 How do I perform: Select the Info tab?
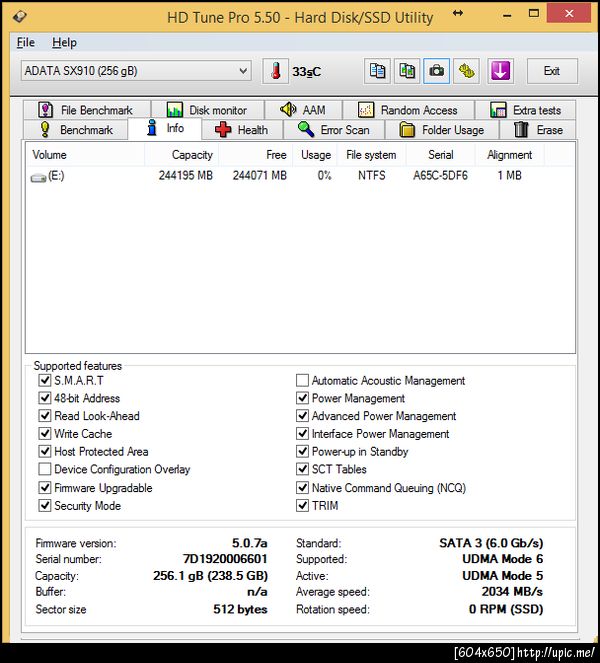click(165, 128)
